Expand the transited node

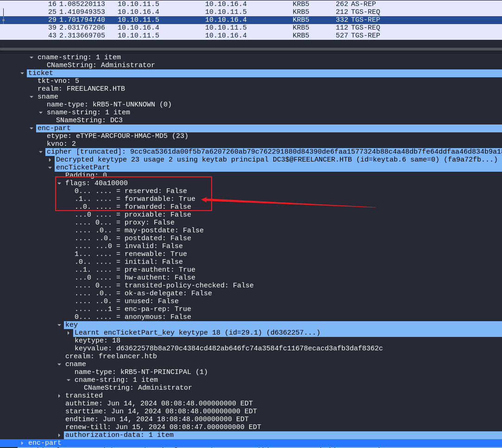point(59,396)
